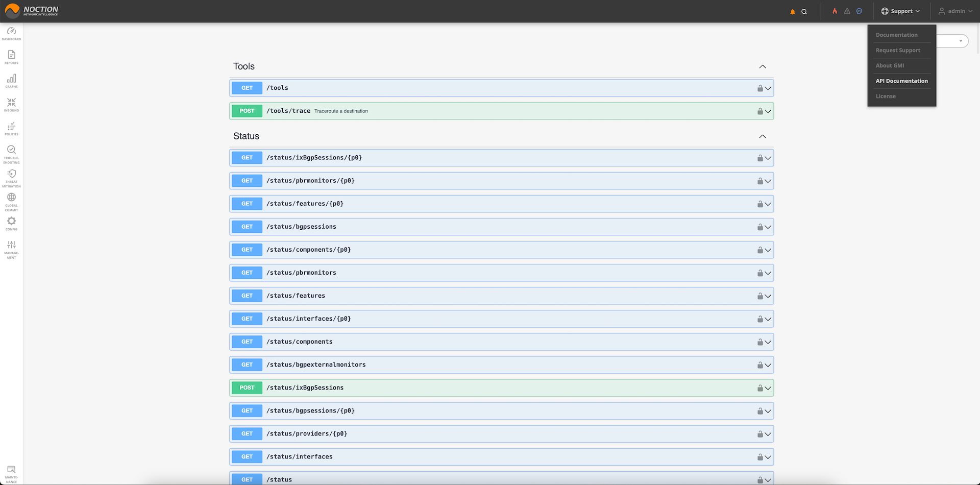This screenshot has height=485, width=980.
Task: Open the Policies sidebar icon
Action: pyautogui.click(x=11, y=129)
